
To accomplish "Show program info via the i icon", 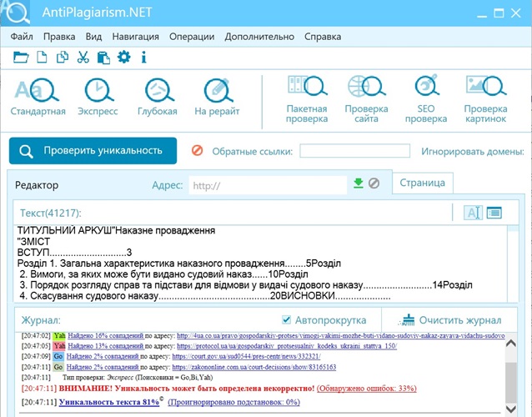I will tap(144, 57).
